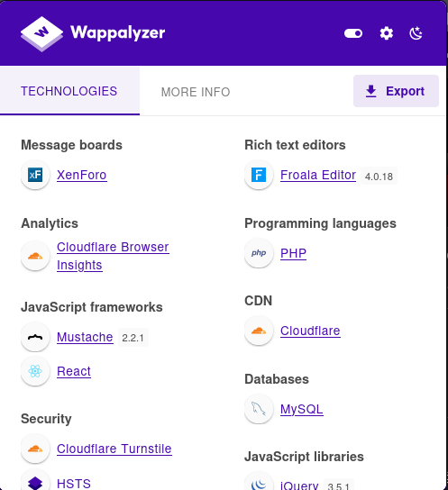Screen dimensions: 448x490
Task: Click the Wappalyzer title text
Action: (117, 33)
